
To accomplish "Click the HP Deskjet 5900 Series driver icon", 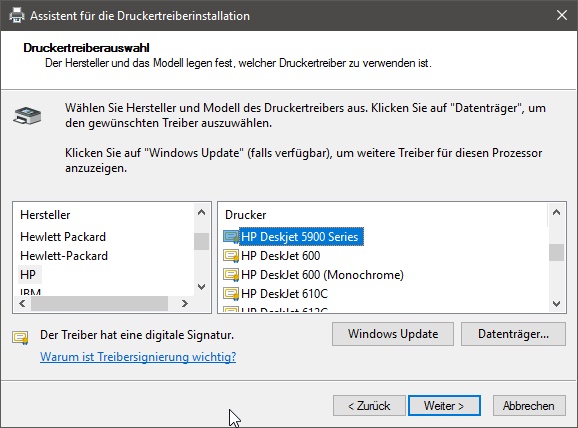I will coord(231,237).
